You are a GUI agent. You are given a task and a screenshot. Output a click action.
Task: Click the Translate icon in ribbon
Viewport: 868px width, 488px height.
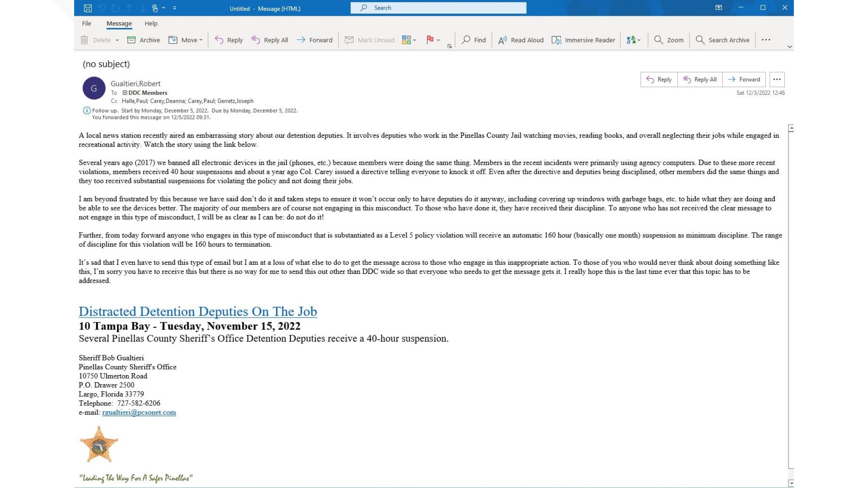tap(631, 40)
